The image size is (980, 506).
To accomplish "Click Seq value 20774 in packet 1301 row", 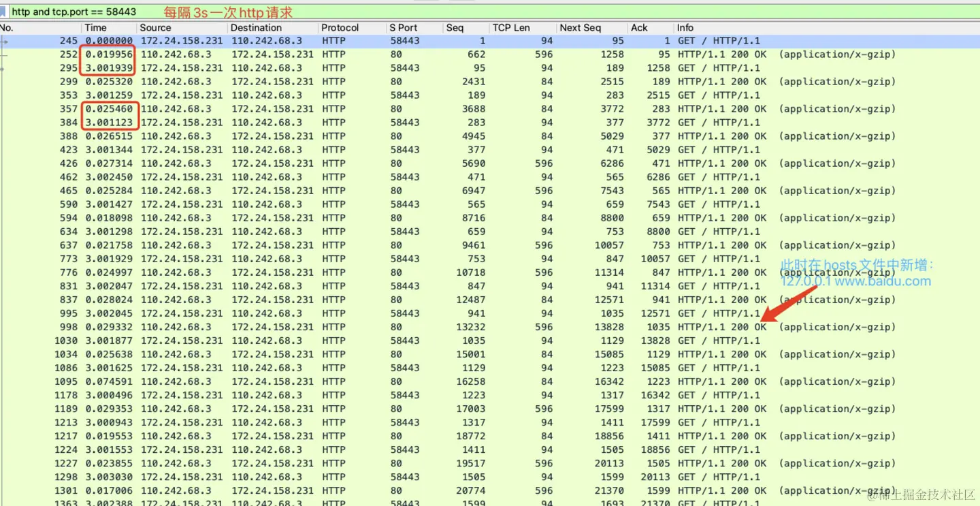I will (x=471, y=490).
